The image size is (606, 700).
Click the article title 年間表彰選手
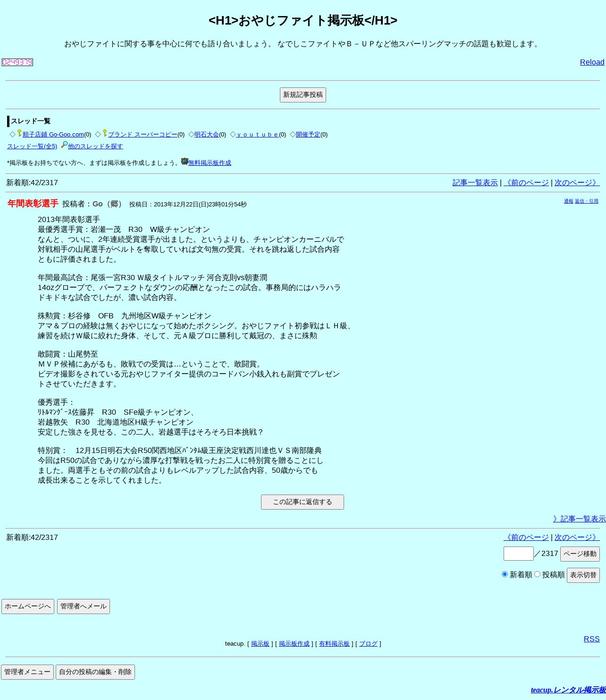coord(33,204)
